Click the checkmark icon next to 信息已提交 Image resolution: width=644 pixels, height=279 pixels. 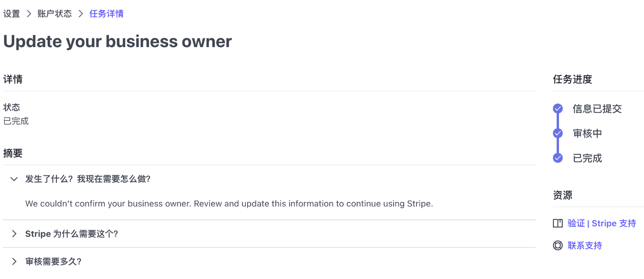(558, 109)
